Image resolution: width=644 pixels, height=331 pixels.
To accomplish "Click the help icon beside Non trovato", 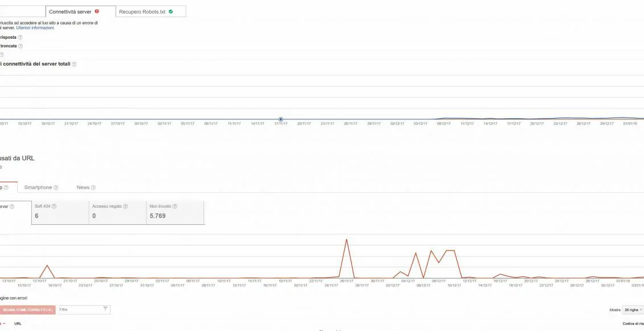I will [x=175, y=207].
